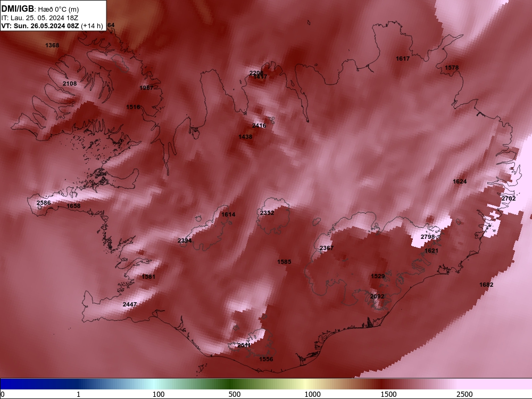Click the 500 tick on the color scale
This screenshot has width=532, height=399.
tap(235, 394)
